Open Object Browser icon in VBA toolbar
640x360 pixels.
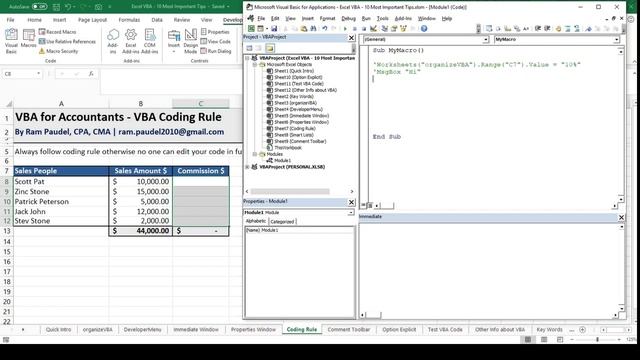click(x=403, y=29)
